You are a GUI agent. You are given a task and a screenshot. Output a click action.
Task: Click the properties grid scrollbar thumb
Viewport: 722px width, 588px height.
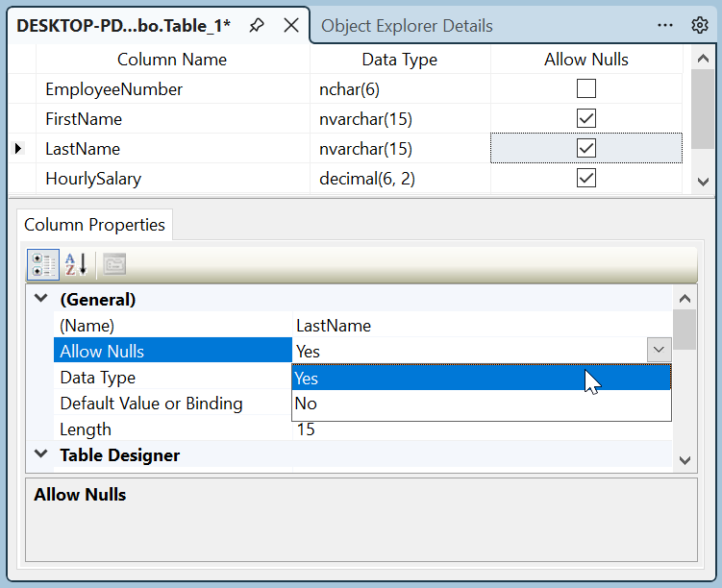(685, 330)
